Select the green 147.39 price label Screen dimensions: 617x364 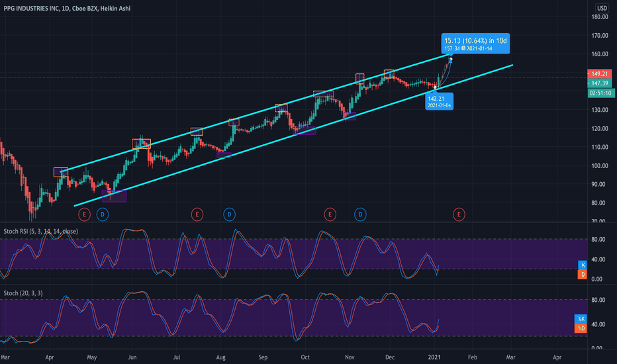[x=600, y=83]
